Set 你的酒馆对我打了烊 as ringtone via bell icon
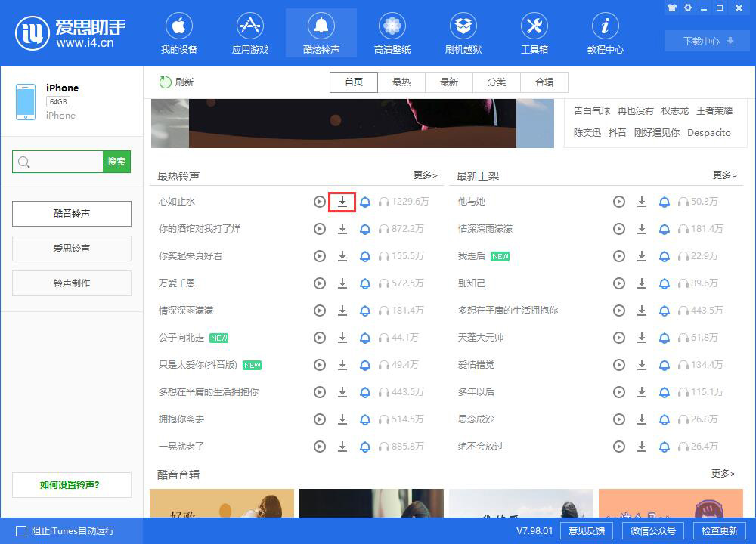 pos(364,229)
